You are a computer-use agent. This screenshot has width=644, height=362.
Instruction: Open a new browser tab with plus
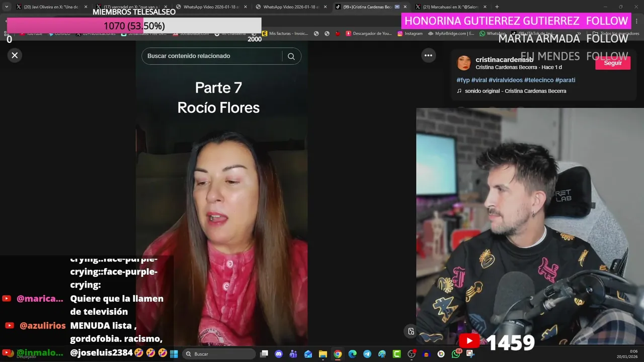(x=497, y=7)
